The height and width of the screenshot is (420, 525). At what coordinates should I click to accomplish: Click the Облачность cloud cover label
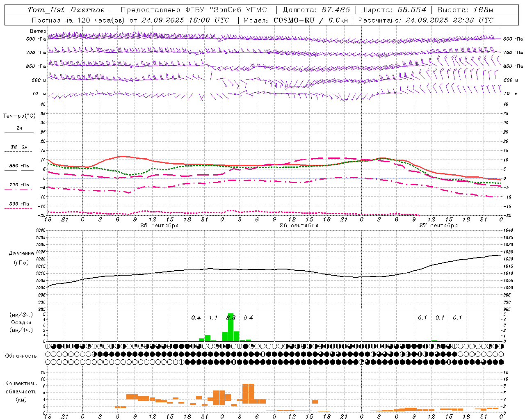pyautogui.click(x=21, y=356)
